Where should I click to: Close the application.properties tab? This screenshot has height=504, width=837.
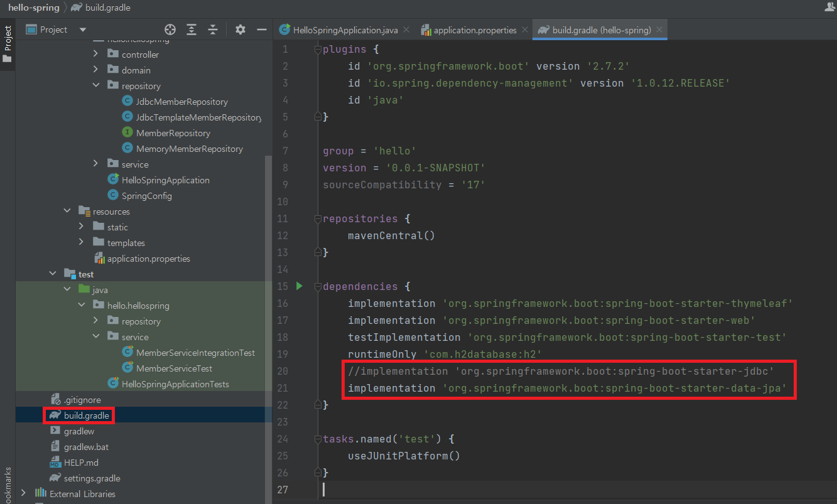coord(525,30)
